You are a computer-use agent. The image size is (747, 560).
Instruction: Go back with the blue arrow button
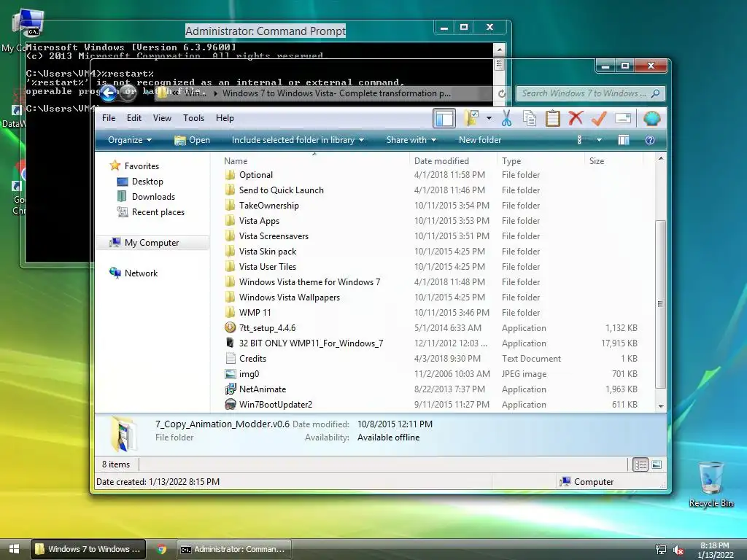(109, 93)
